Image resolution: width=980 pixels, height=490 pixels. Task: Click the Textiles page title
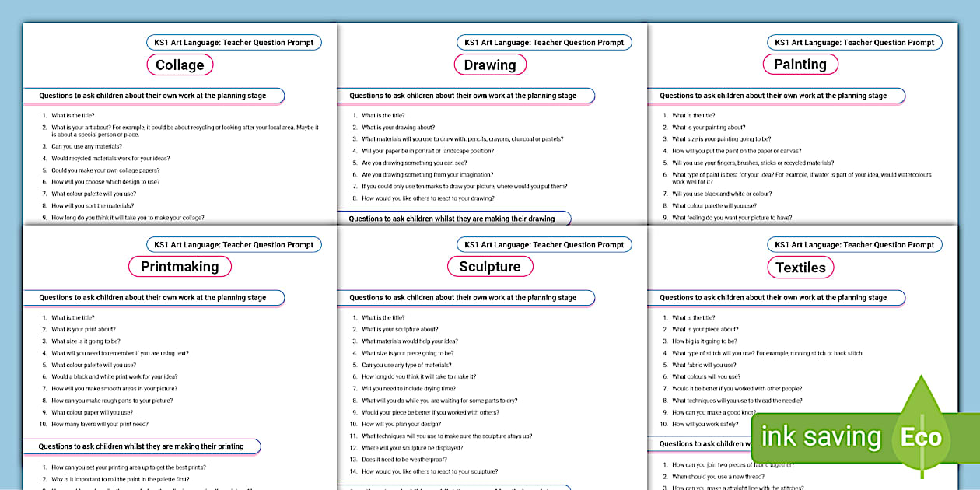800,266
